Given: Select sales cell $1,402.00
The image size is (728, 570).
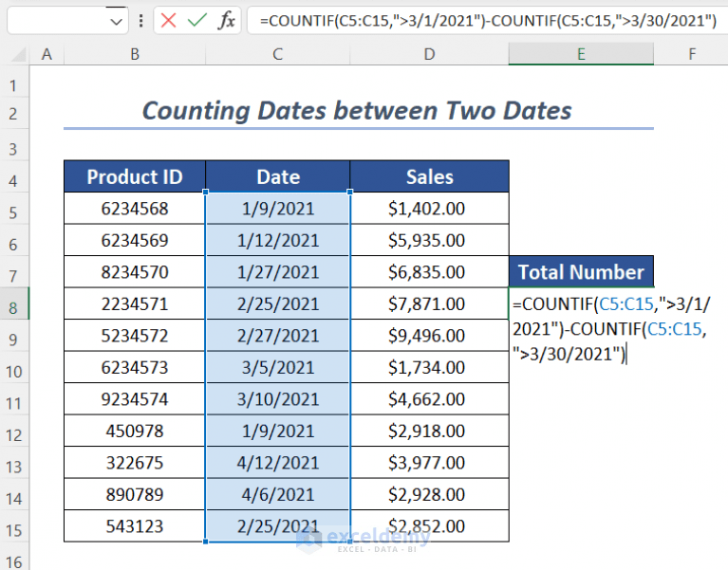Looking at the screenshot, I should 429,209.
